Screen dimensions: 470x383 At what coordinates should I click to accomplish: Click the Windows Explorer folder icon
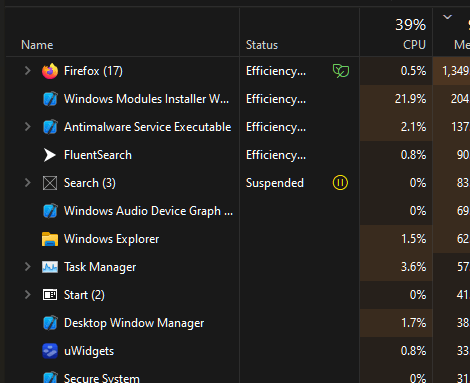(50, 239)
